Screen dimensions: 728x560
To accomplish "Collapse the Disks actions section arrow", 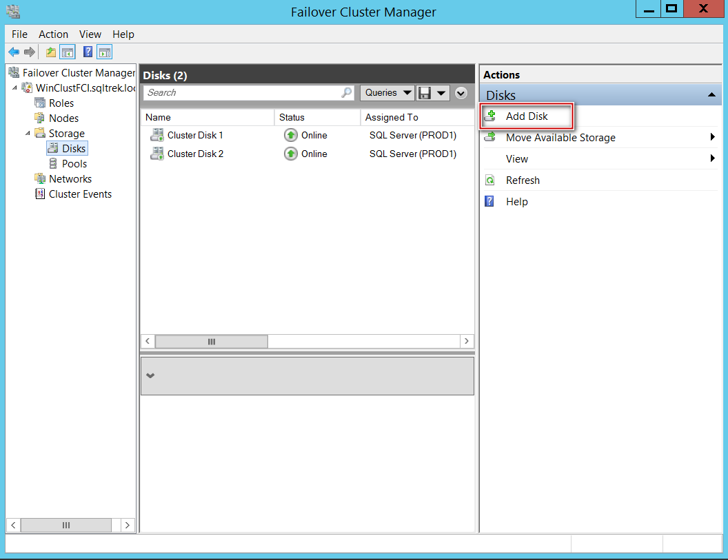I will click(x=711, y=94).
